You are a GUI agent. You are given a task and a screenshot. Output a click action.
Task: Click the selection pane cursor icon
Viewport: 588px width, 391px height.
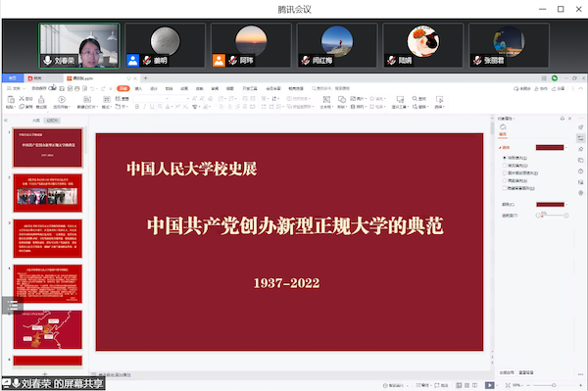click(439, 99)
